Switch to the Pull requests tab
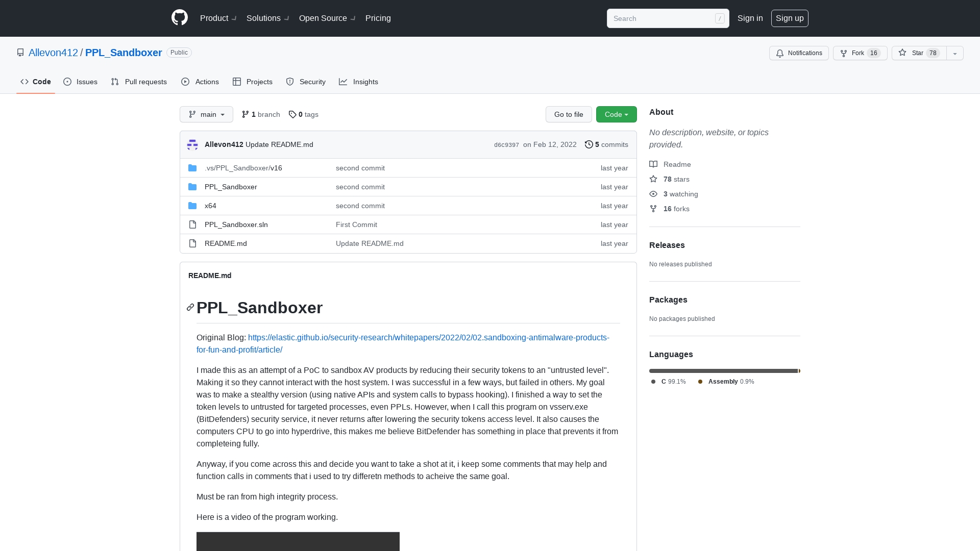Viewport: 980px width, 551px height. pos(139,82)
